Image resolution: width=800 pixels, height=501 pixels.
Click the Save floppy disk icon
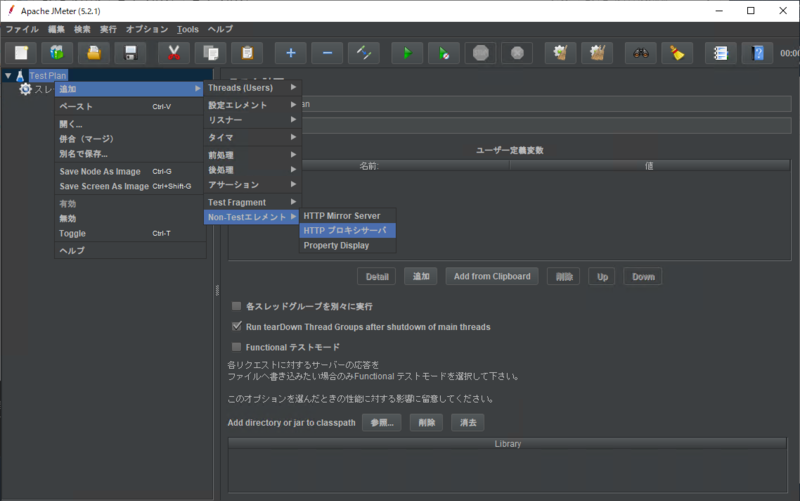click(x=131, y=53)
